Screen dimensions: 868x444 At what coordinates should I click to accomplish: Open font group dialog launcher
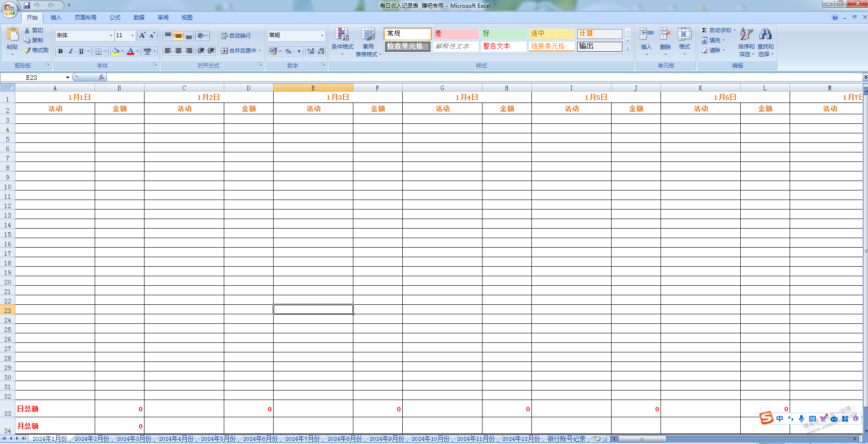coord(155,65)
